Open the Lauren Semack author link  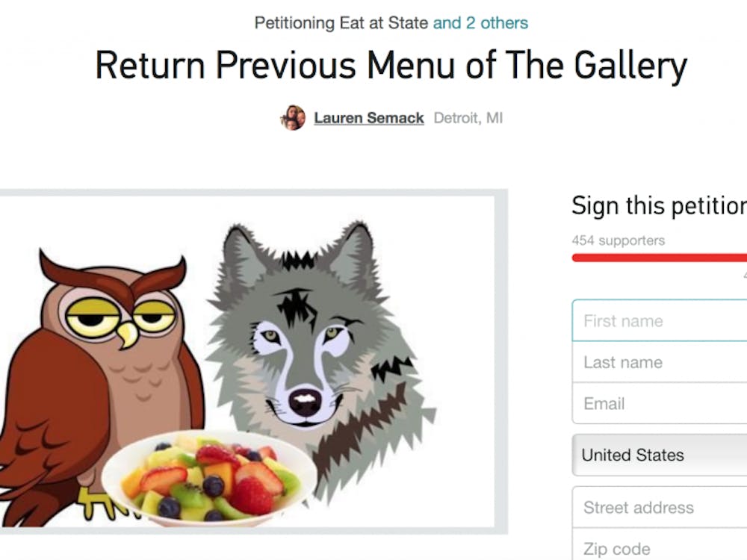[x=369, y=118]
